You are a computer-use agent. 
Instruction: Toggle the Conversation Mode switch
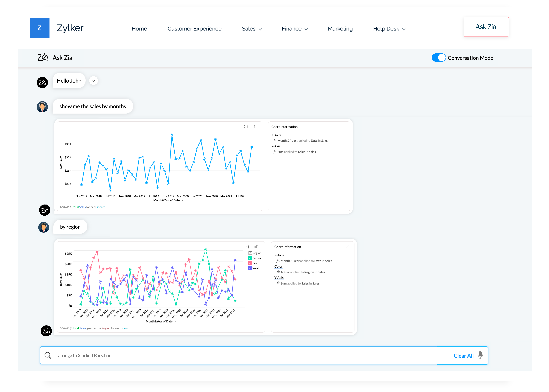tap(439, 58)
